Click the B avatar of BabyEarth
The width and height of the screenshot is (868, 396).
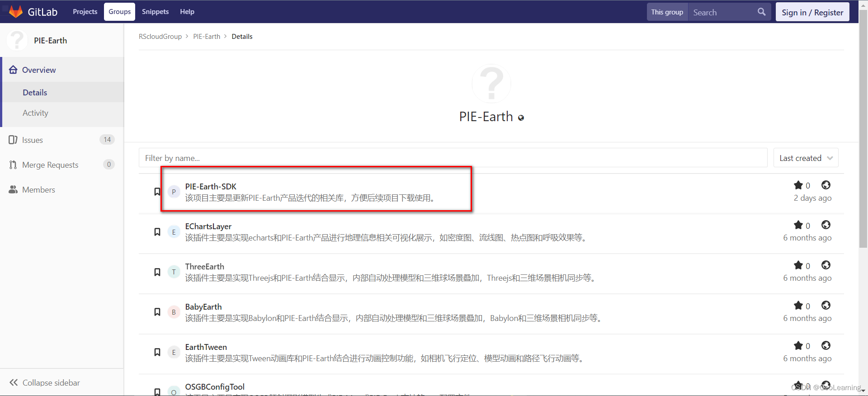(174, 312)
